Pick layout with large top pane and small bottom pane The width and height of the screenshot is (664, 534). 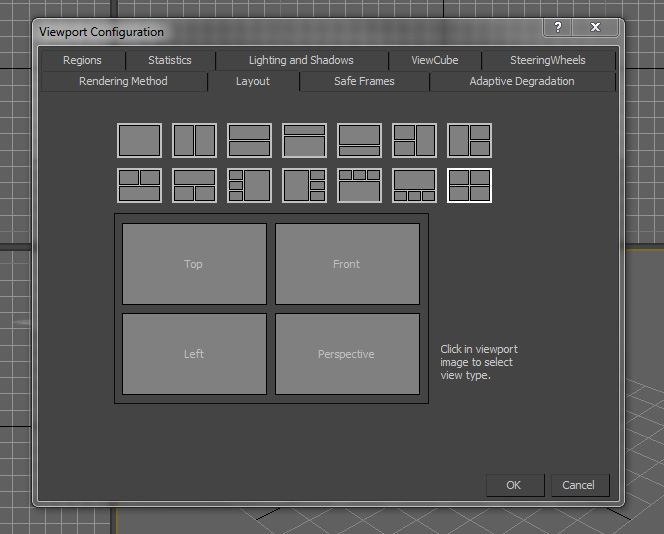pos(360,141)
